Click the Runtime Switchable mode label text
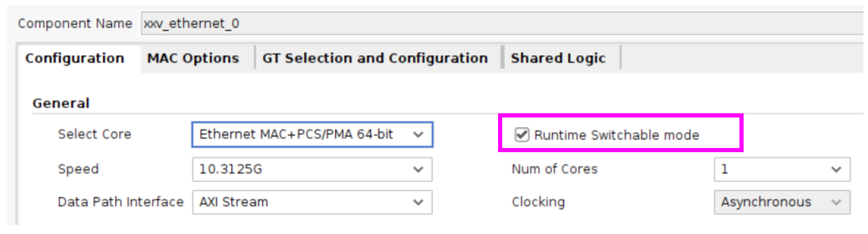 [616, 135]
